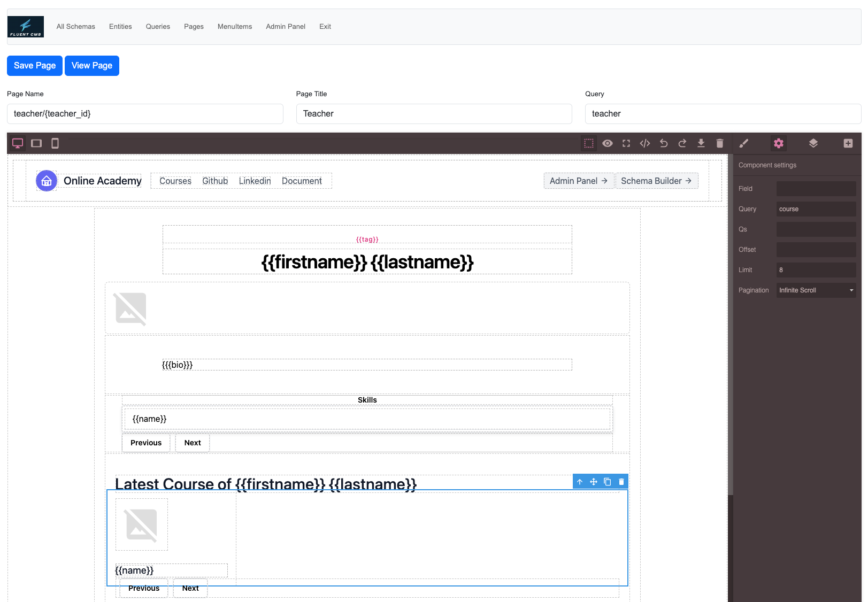
Task: Open the Styles paintbrush panel
Action: coord(744,143)
